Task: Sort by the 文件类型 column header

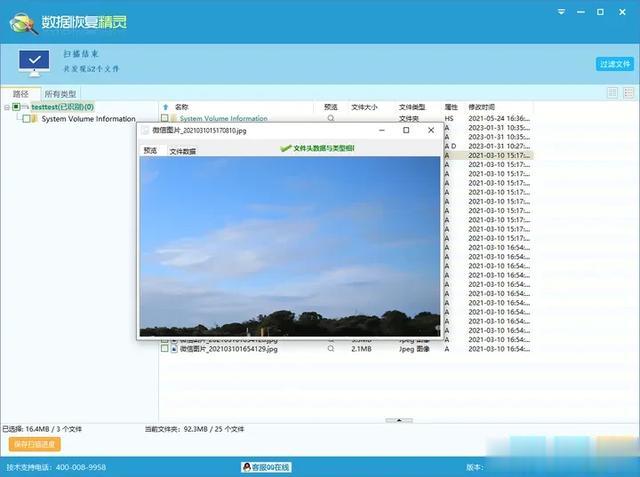Action: 411,107
